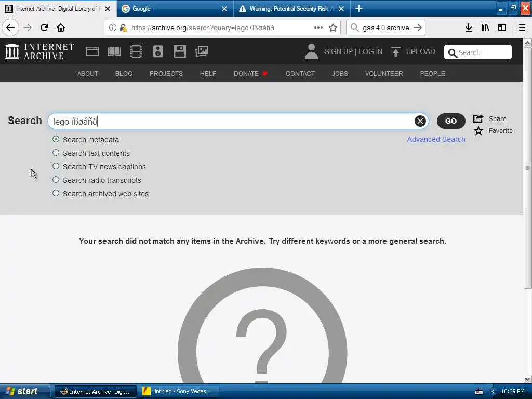532x399 pixels.
Task: Open the Firefox hamburger menu
Action: (x=522, y=28)
